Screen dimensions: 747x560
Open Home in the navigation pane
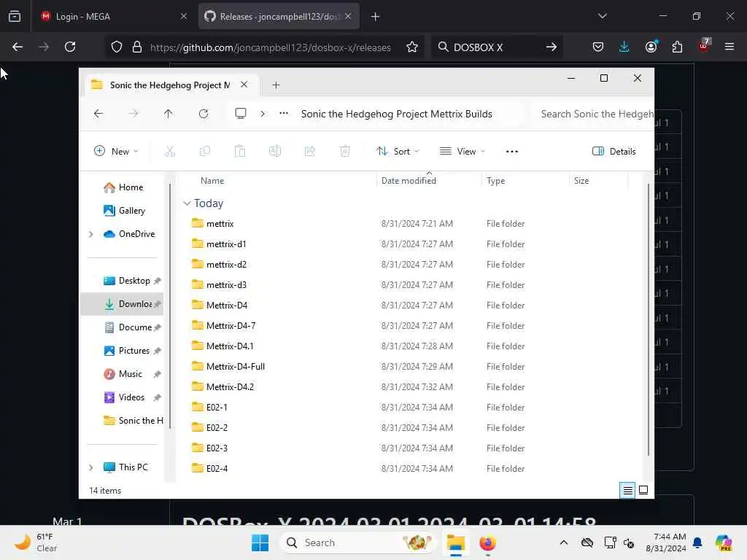[x=124, y=187]
